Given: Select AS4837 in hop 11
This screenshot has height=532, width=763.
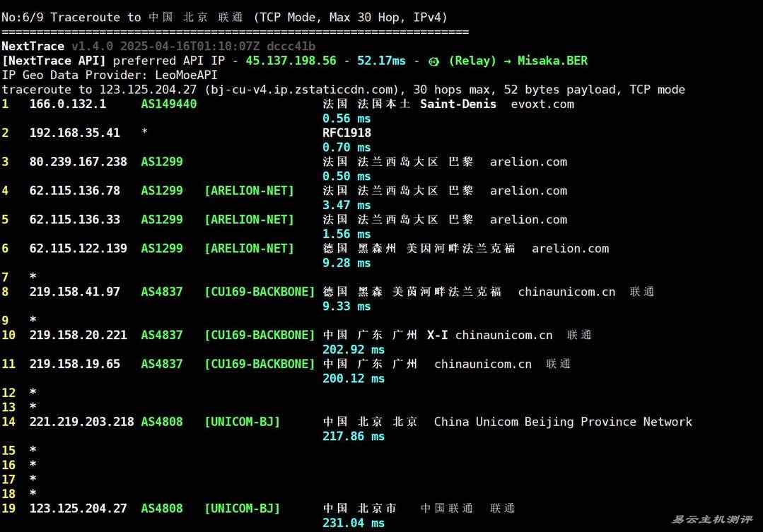Looking at the screenshot, I should coord(162,365).
